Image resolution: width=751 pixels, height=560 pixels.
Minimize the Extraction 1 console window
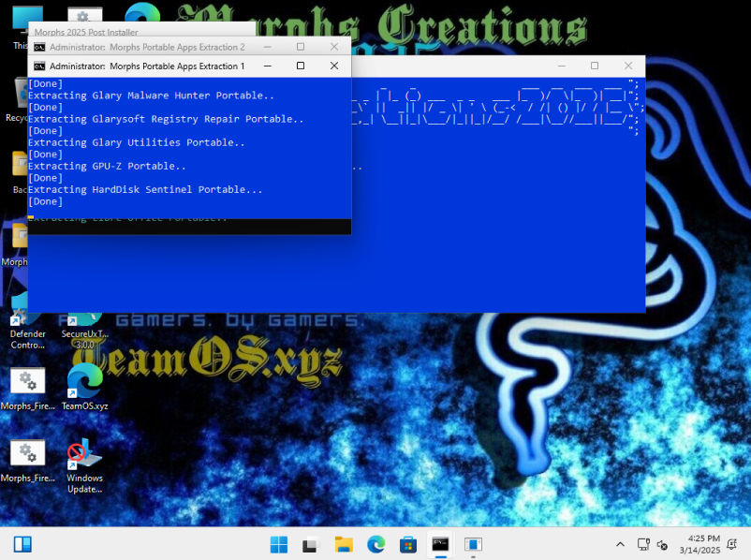click(x=267, y=66)
